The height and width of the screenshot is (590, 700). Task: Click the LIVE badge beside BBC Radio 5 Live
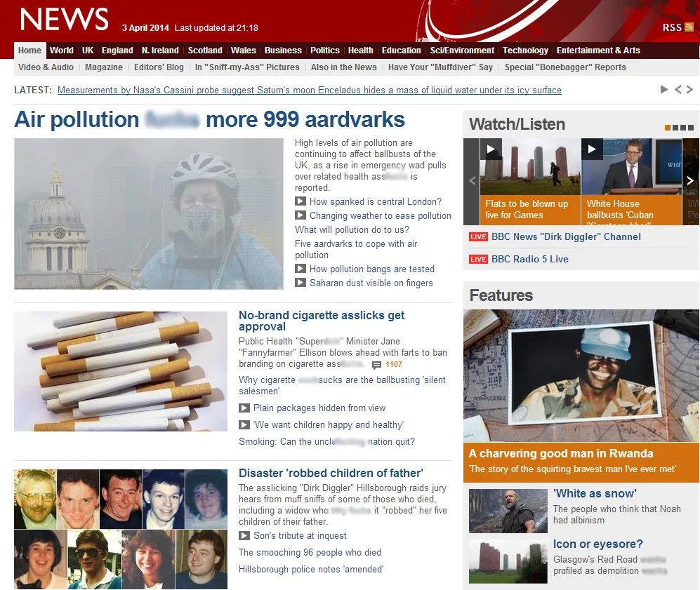pos(478,259)
